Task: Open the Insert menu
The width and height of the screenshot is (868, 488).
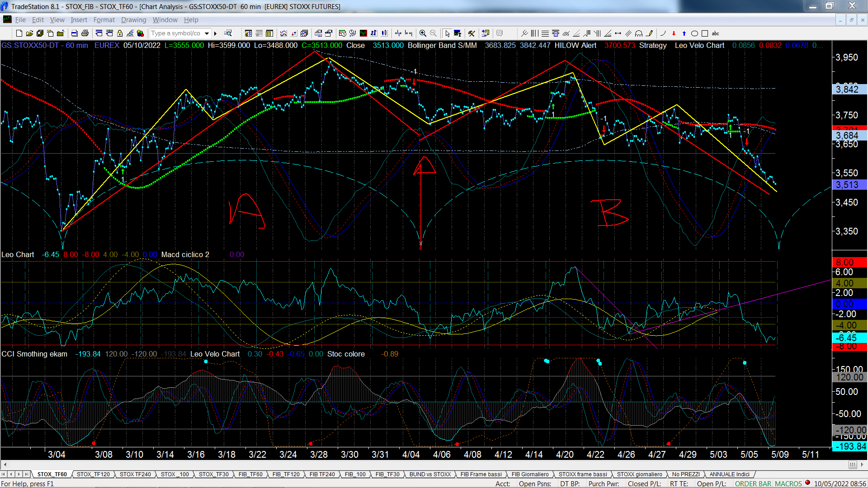Action: click(x=79, y=20)
